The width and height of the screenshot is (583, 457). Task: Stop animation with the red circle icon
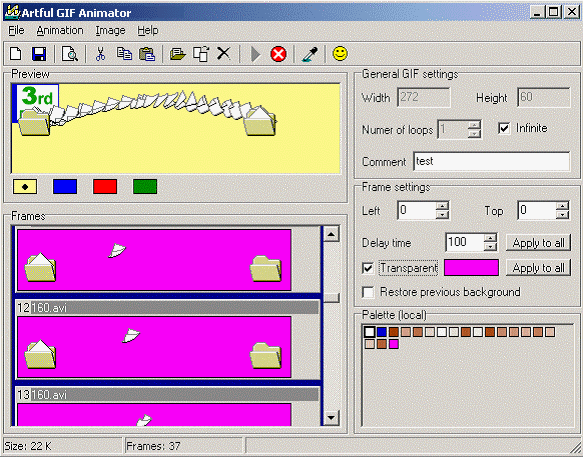point(278,54)
